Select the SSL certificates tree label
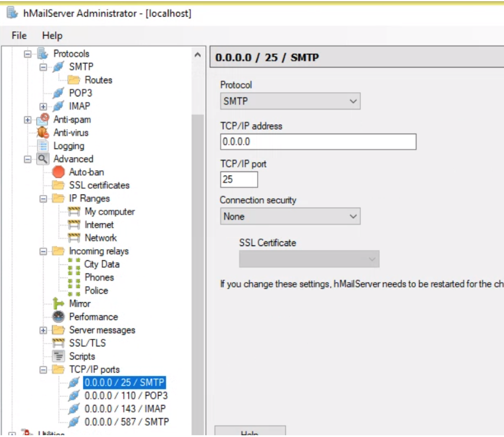Viewport: 504px width, 437px height. click(x=99, y=185)
